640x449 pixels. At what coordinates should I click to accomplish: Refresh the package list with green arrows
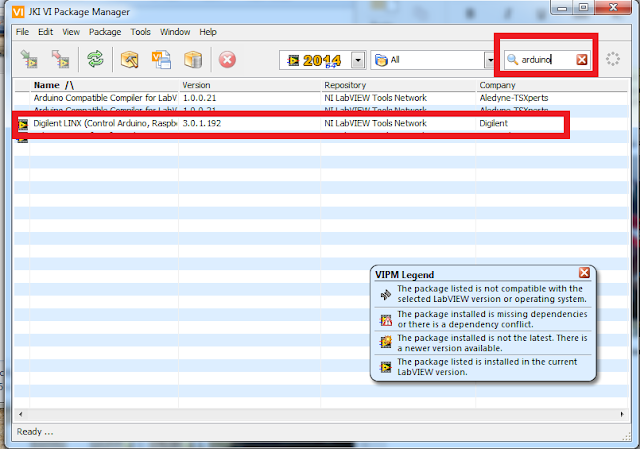[x=96, y=60]
